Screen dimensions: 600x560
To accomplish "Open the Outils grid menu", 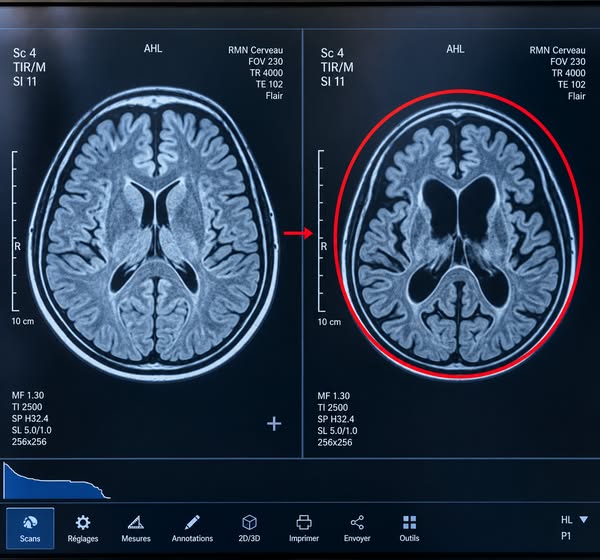I will pyautogui.click(x=409, y=529).
